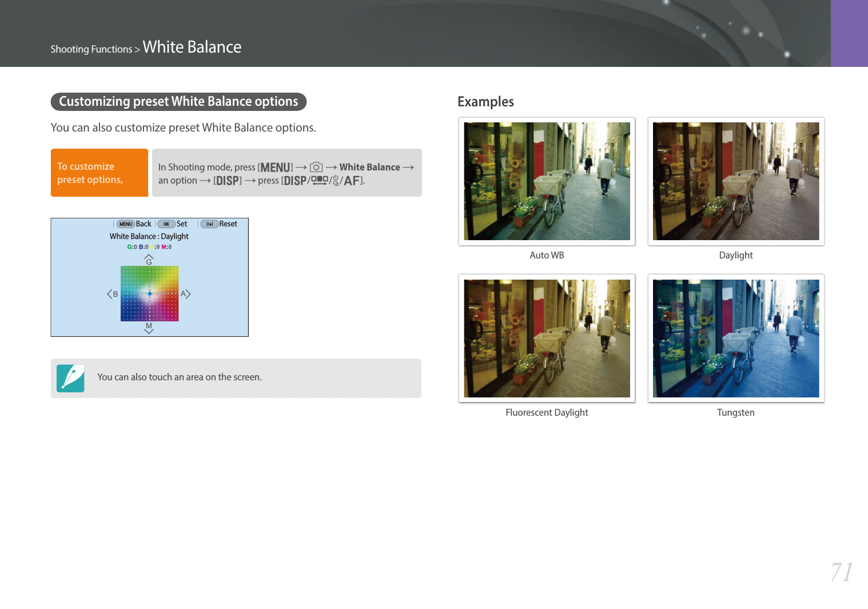Click the White Balance page title
Screen dimensions: 868x609
[192, 47]
